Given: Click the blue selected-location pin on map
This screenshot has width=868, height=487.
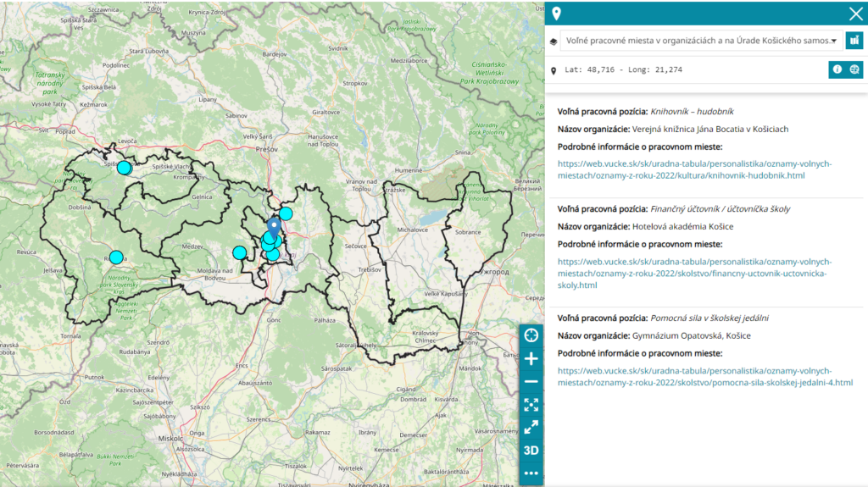Looking at the screenshot, I should click(x=274, y=227).
